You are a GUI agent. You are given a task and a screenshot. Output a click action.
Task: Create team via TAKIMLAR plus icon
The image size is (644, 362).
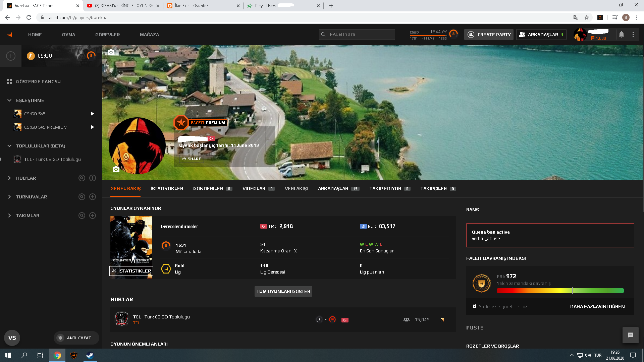[x=93, y=216]
